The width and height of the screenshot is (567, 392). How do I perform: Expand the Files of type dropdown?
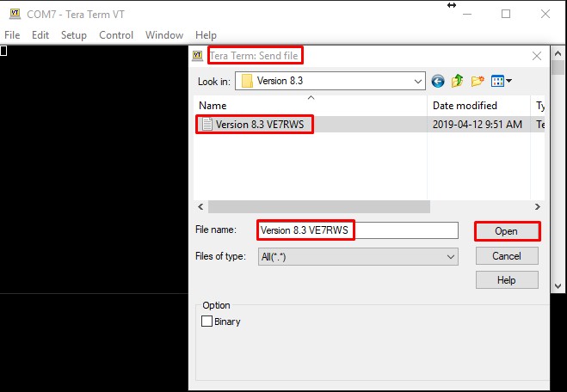coord(451,257)
